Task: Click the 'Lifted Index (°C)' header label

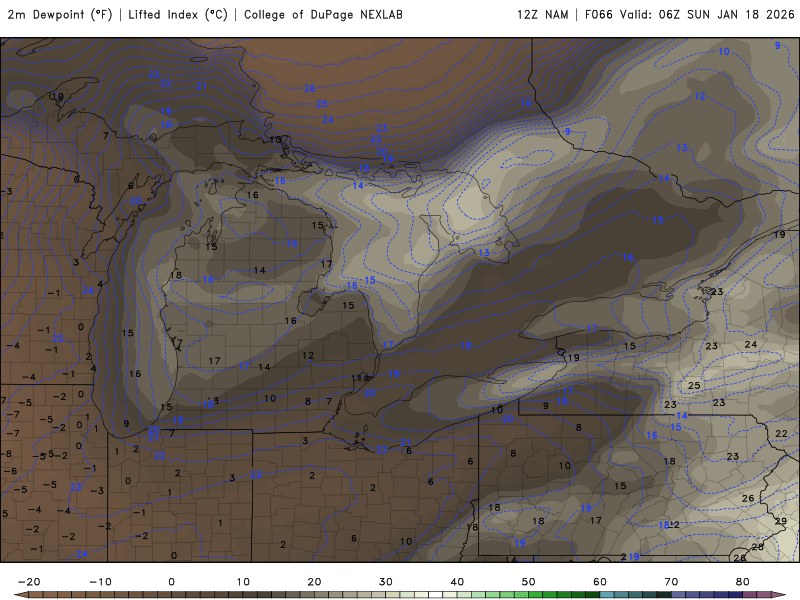Action: [x=178, y=15]
